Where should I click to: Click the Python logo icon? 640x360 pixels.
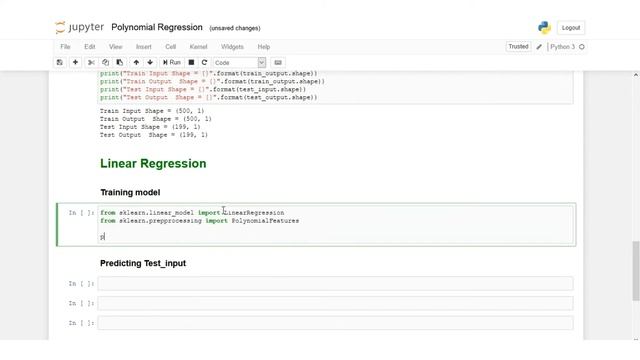[544, 27]
